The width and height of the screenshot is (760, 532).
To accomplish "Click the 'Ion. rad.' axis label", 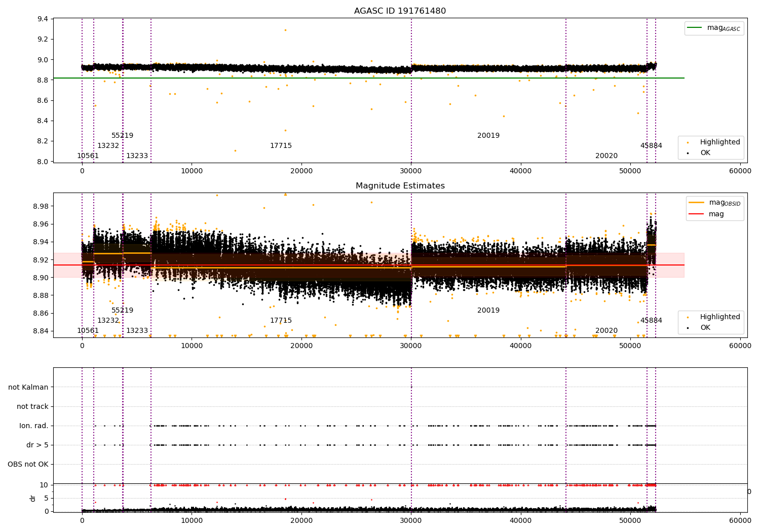I will (x=34, y=426).
